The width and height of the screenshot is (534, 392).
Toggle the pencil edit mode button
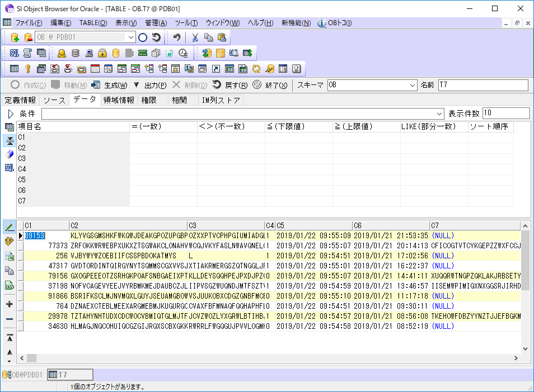pyautogui.click(x=10, y=227)
